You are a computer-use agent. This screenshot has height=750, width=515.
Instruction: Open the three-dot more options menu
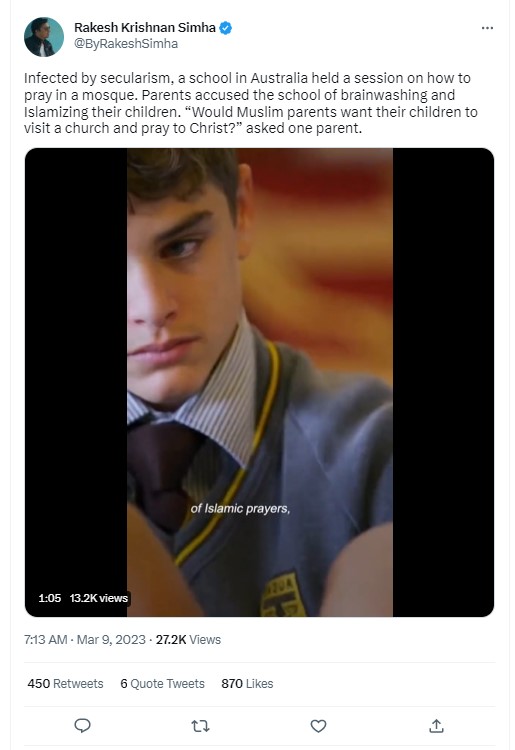487,28
